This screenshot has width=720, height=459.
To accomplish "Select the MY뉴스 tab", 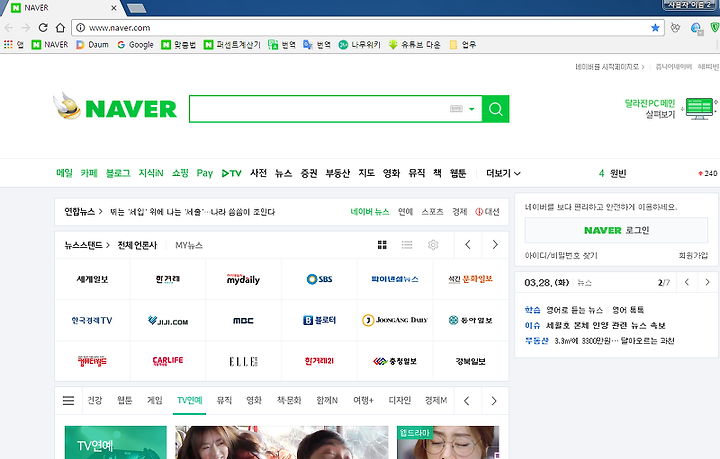I will click(189, 245).
